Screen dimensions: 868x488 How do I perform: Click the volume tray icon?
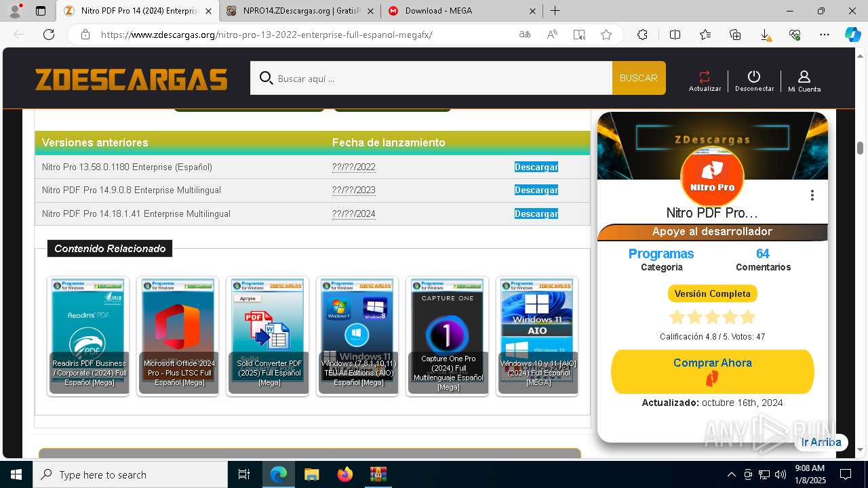(x=780, y=474)
